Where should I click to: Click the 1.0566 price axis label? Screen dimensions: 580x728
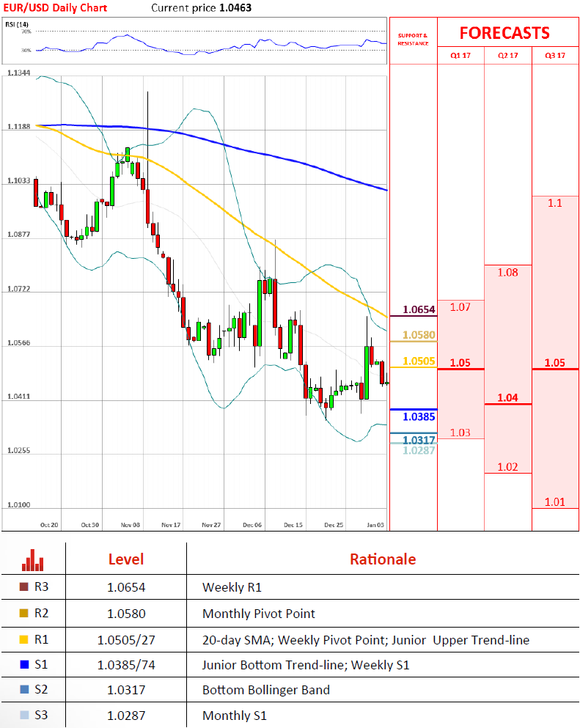[x=18, y=342]
